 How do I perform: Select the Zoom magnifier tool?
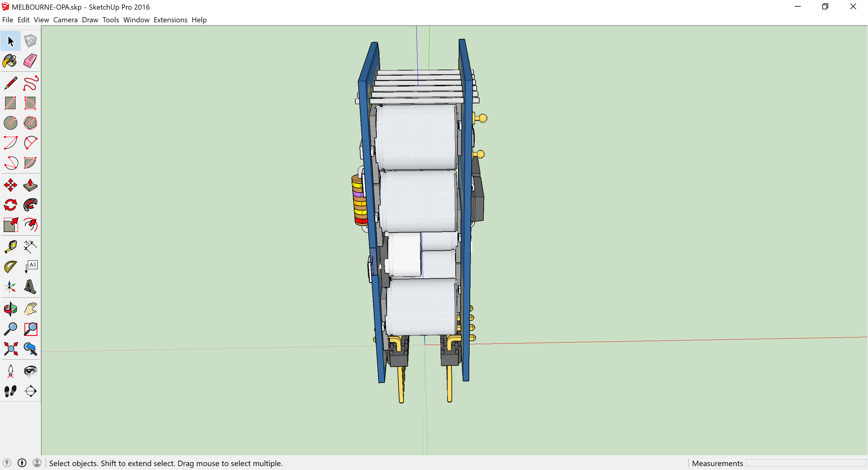pyautogui.click(x=11, y=329)
